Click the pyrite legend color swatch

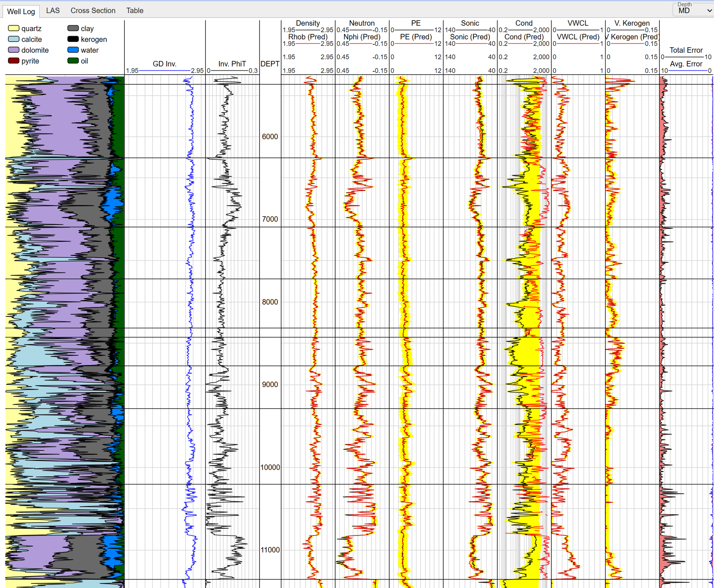tap(14, 61)
